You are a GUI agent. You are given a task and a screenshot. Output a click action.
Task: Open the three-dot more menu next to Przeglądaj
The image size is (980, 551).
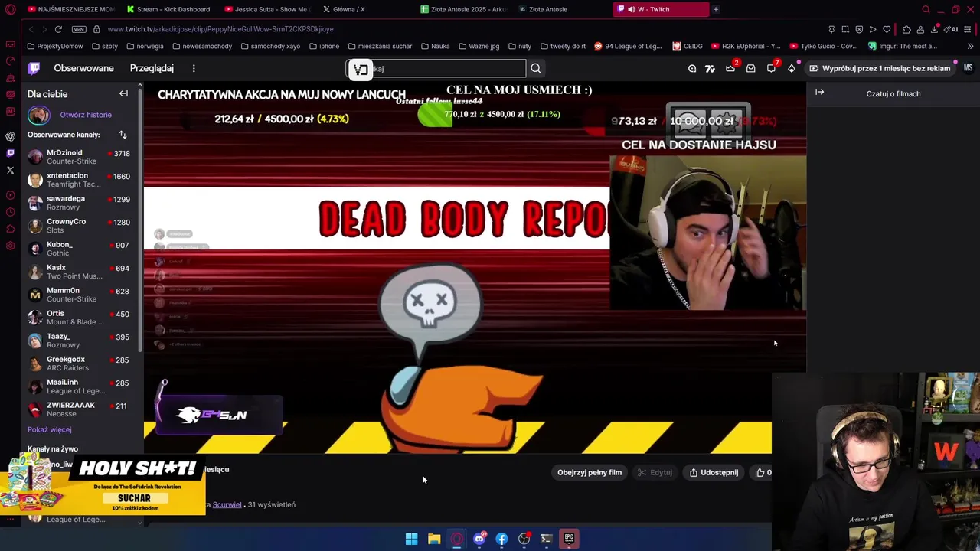(194, 68)
